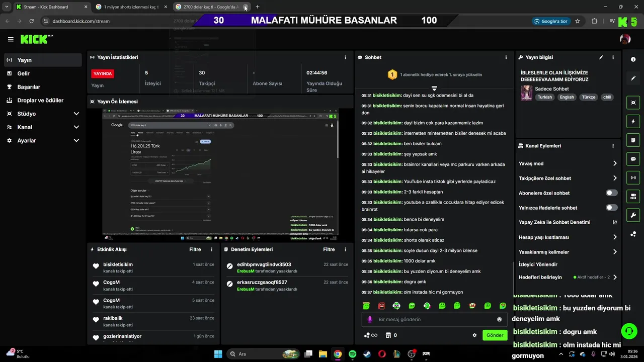The width and height of the screenshot is (644, 362).
Task: Switch to the Stream - Kick Dashboard tab
Action: pyautogui.click(x=52, y=7)
